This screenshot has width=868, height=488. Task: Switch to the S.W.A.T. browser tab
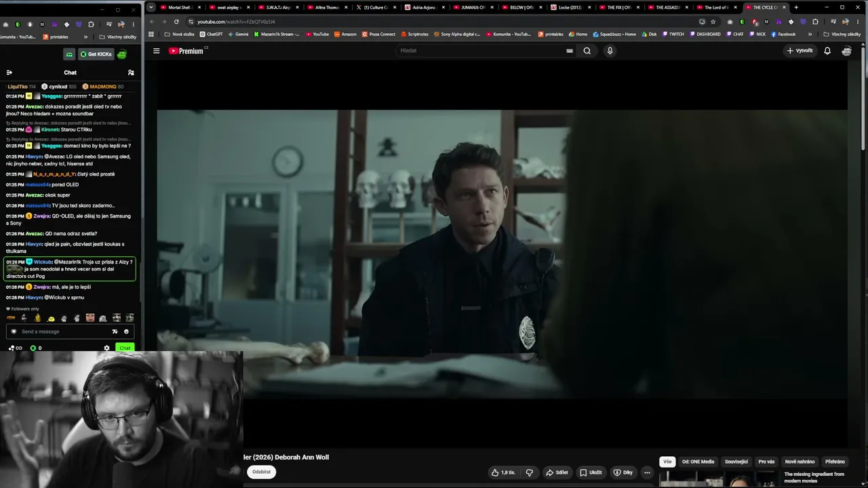277,7
